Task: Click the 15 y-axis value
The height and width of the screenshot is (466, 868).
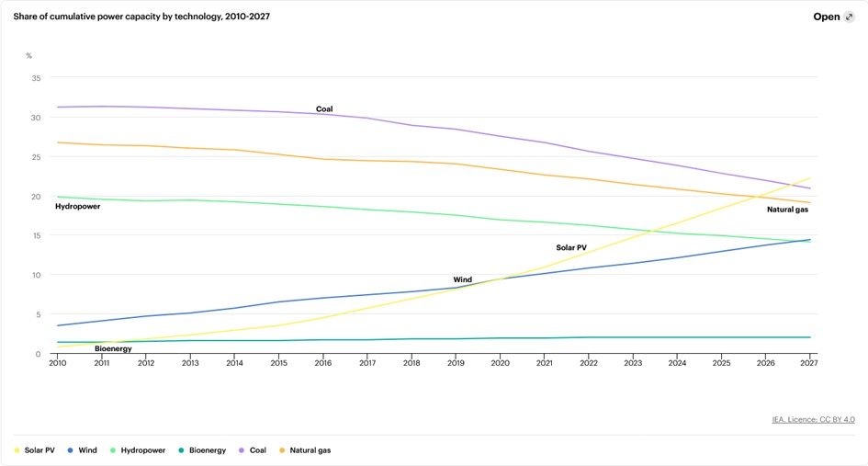Action: point(36,235)
